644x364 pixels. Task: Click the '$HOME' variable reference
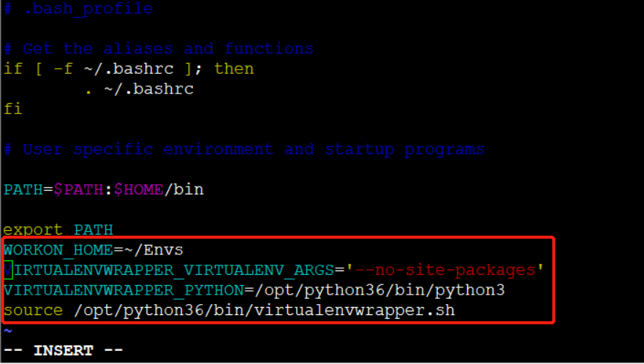coord(139,189)
